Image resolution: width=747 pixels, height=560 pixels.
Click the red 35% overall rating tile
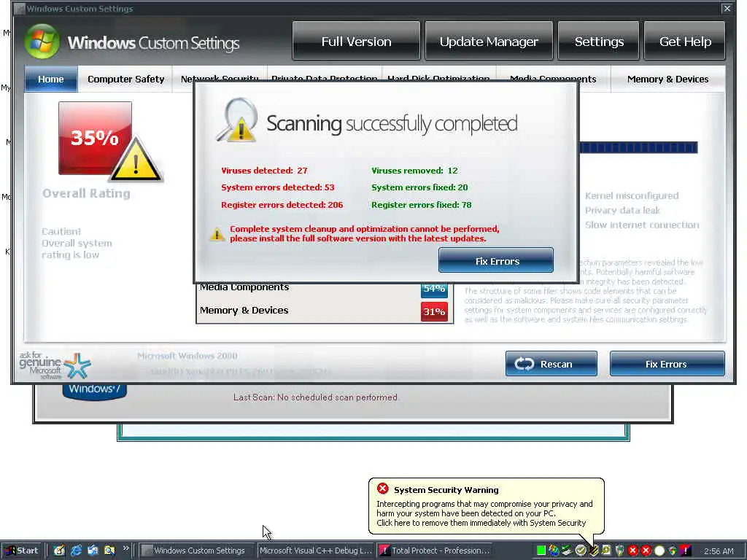95,138
